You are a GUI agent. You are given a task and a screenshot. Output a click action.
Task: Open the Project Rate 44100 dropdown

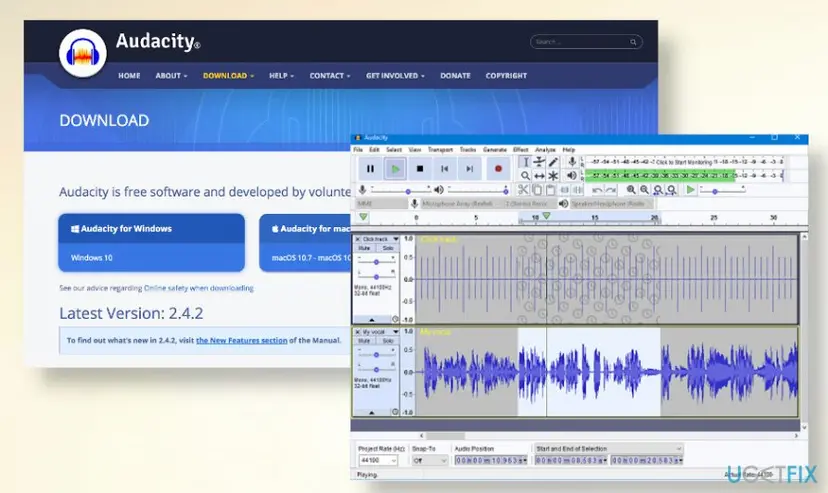tap(378, 461)
